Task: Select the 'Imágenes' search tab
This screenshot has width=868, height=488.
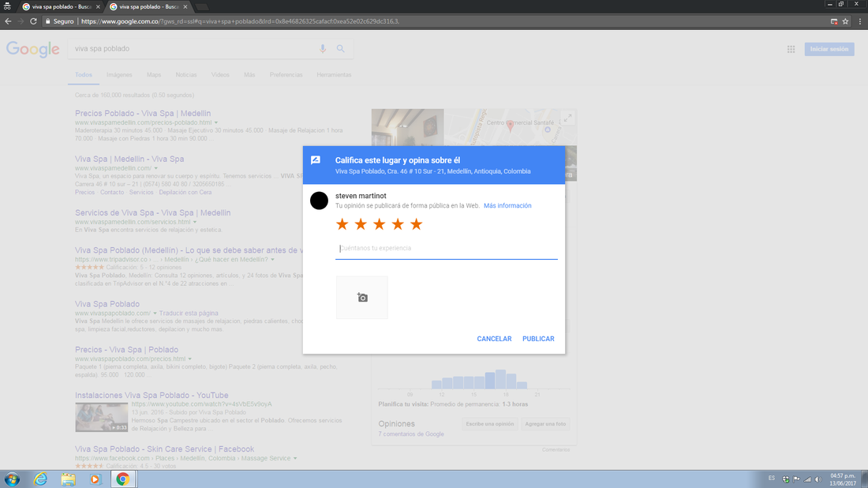Action: click(120, 75)
